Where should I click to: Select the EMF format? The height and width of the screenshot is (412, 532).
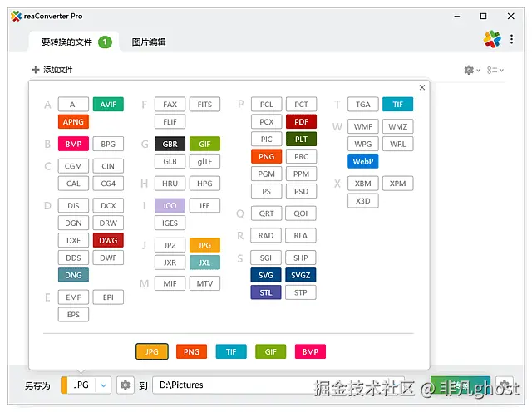pos(73,297)
